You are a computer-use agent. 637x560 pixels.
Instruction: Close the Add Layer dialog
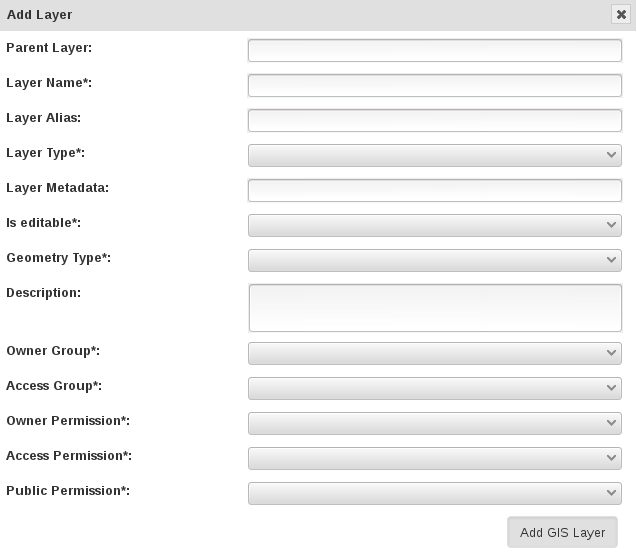[x=621, y=15]
